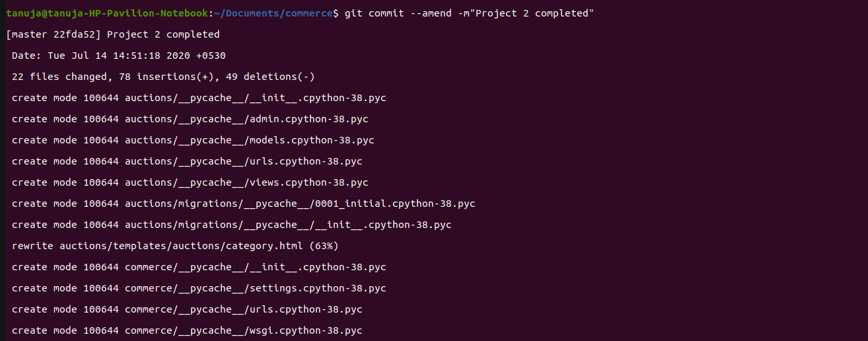Click the migrations __init__.cpython-38.pyc path

click(288, 225)
